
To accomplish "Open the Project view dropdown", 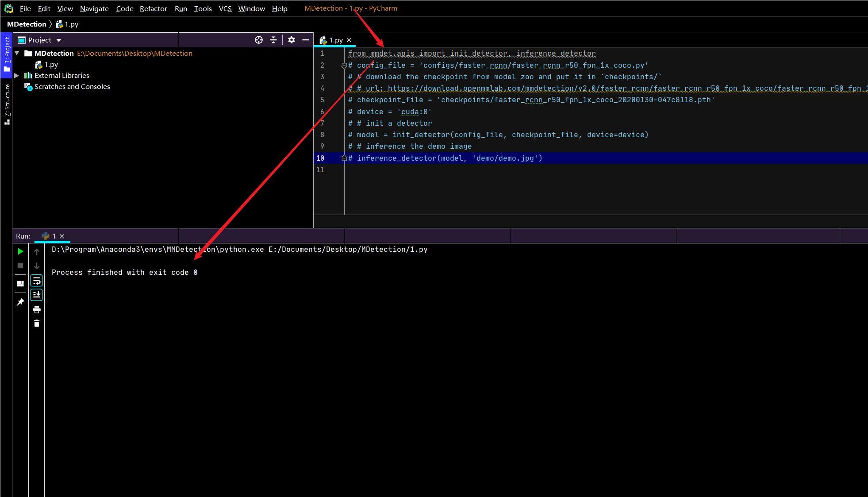I will pos(58,40).
